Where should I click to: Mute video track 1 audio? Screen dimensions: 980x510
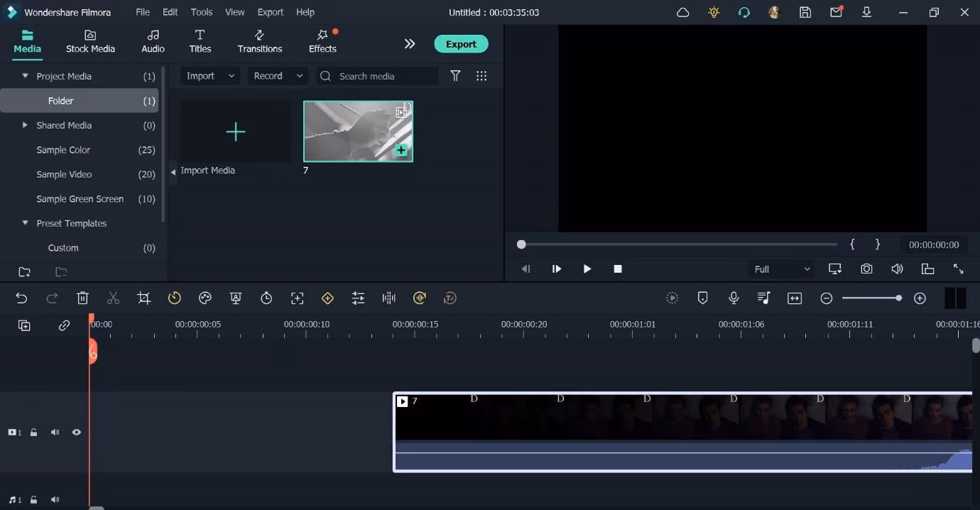click(55, 432)
